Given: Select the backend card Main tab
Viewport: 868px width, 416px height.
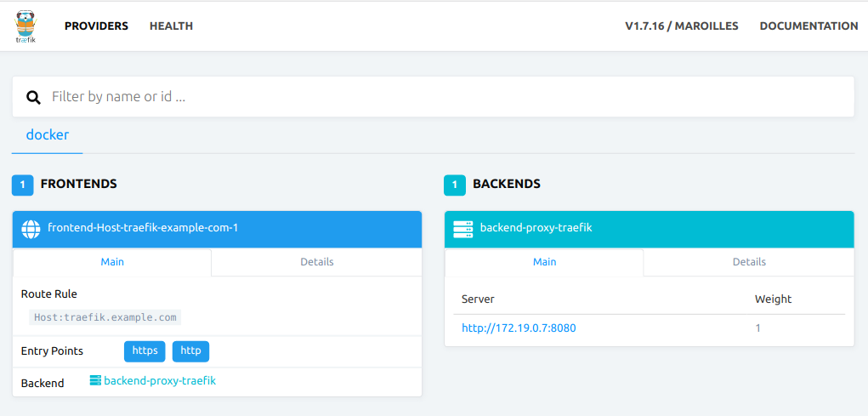Looking at the screenshot, I should coord(544,262).
